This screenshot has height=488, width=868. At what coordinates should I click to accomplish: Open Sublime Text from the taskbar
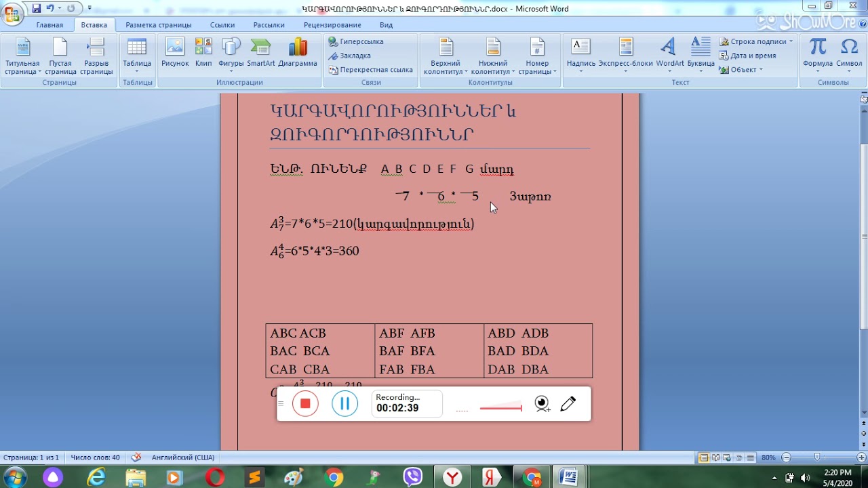coord(254,477)
